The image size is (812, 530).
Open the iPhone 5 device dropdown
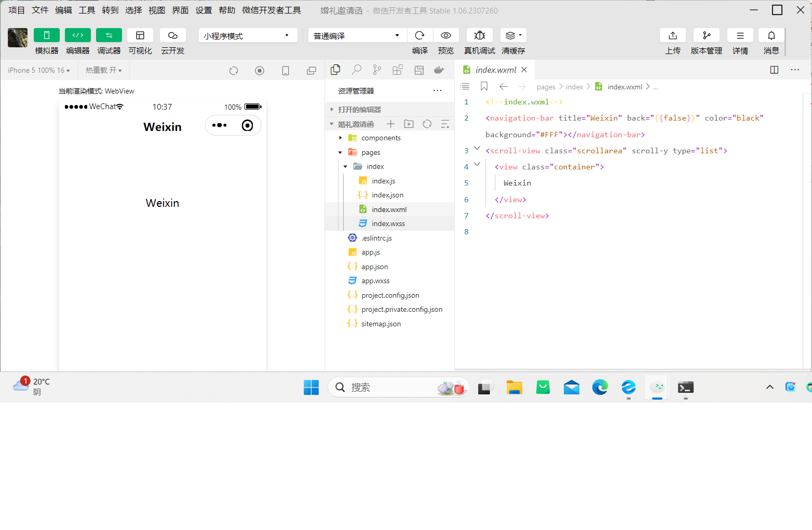coord(39,70)
